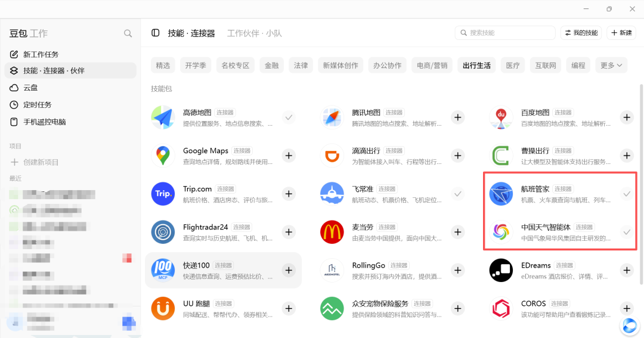
Task: Select the 精选 category tab
Action: [x=163, y=66]
